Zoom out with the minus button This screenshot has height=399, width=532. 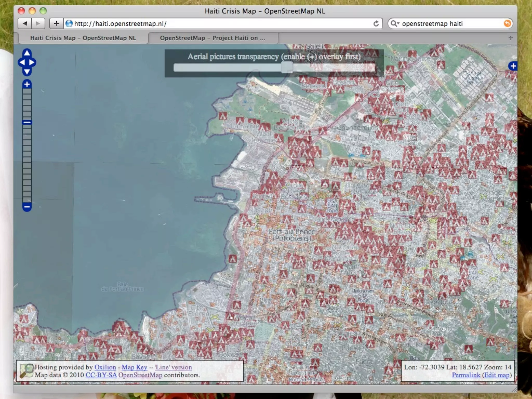(x=27, y=207)
